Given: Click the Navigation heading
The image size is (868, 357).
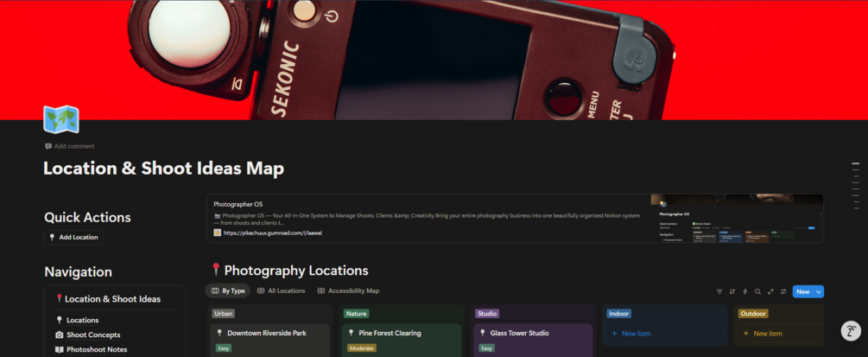Looking at the screenshot, I should 78,272.
